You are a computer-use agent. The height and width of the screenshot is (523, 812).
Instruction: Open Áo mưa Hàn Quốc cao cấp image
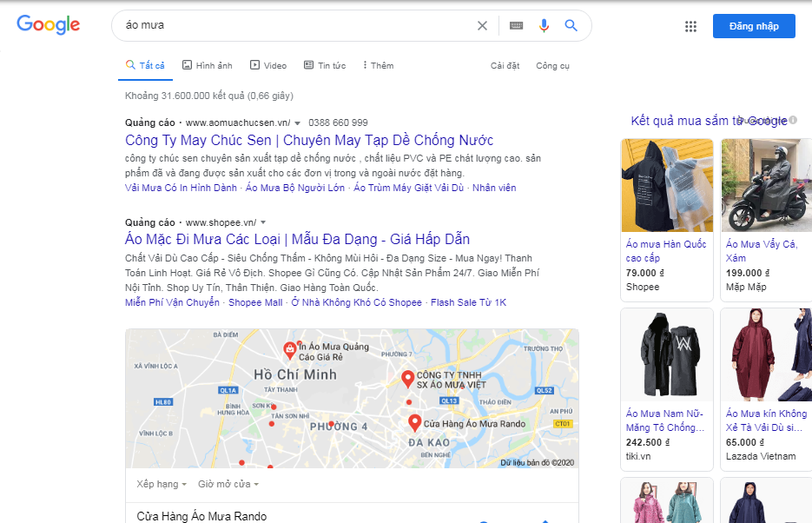point(667,185)
